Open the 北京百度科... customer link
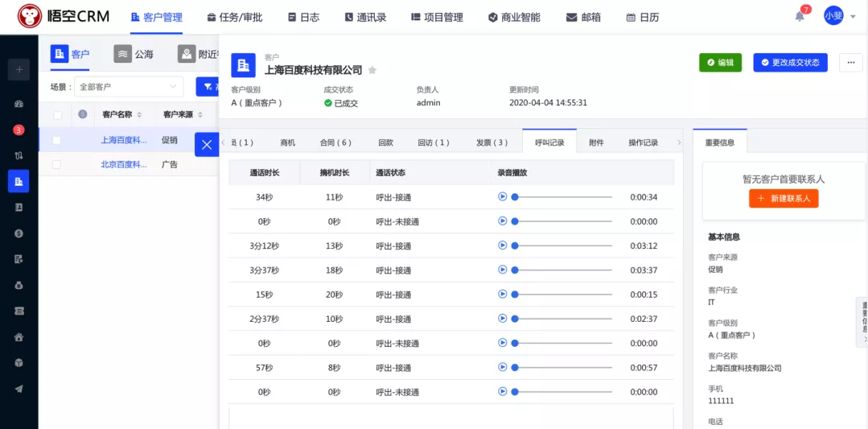Screen dimensions: 868x429 124,164
